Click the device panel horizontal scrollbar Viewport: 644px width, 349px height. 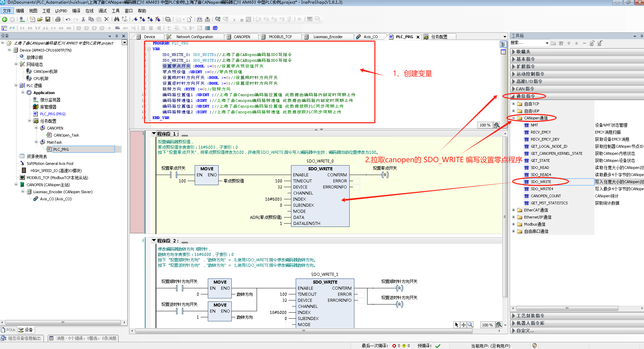click(63, 323)
